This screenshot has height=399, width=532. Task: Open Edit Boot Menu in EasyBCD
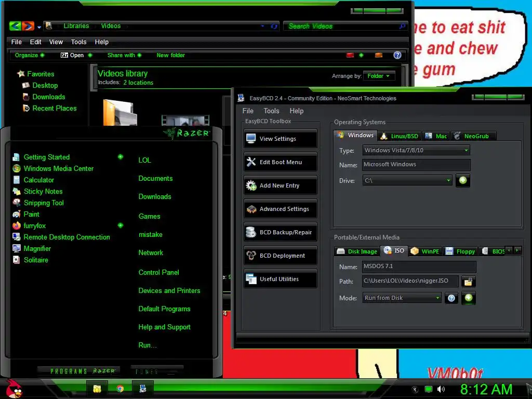pyautogui.click(x=280, y=162)
